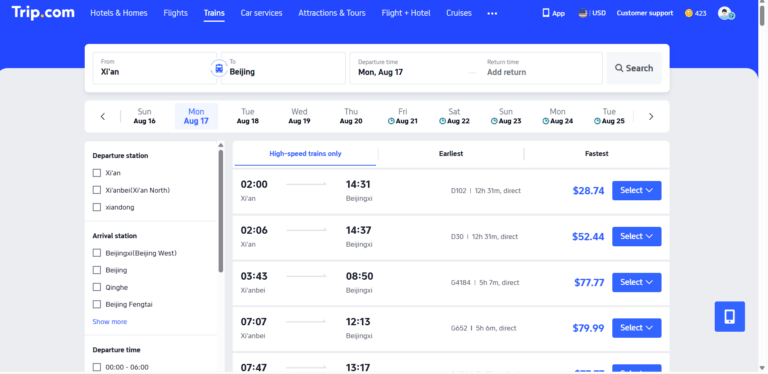The image size is (768, 374).
Task: Show previous dates with left arrow
Action: pyautogui.click(x=103, y=117)
